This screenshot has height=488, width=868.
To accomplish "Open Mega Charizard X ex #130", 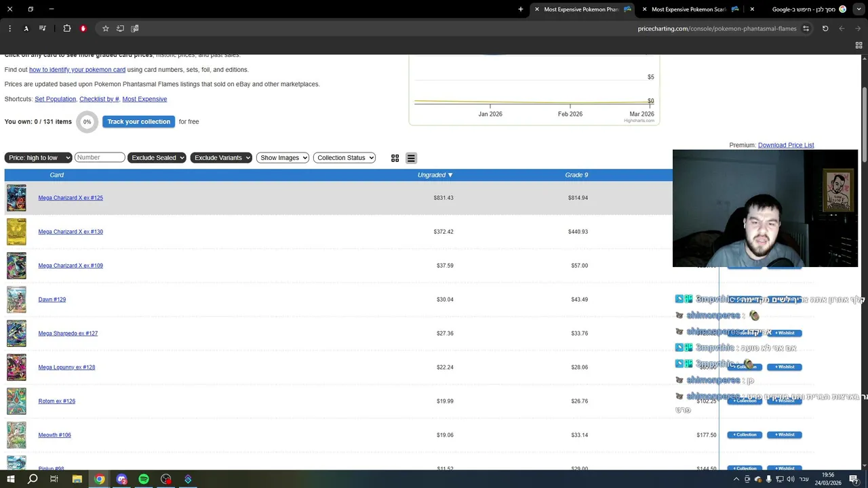I will pyautogui.click(x=71, y=232).
